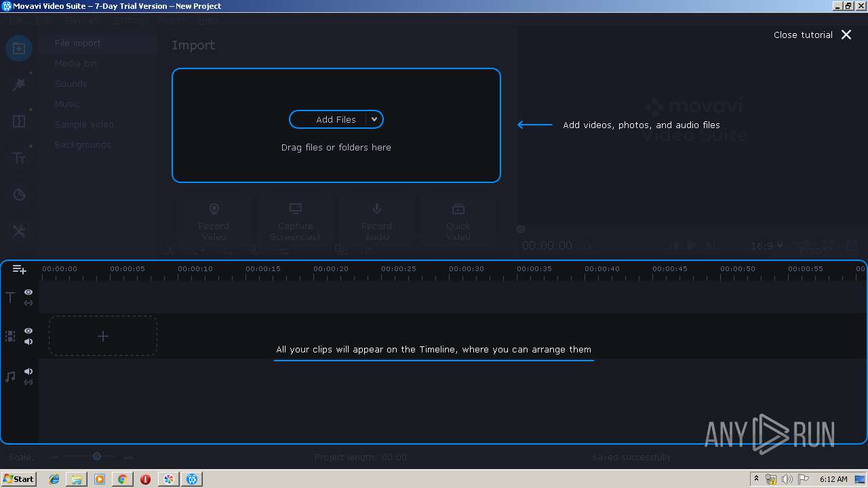Open the Opera browser from the taskbar
The height and width of the screenshot is (488, 868).
[145, 479]
